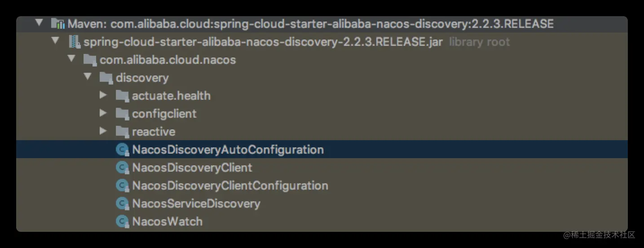Click the NacosDiscoveryAutoConfiguration class icon
The height and width of the screenshot is (248, 644).
122,150
